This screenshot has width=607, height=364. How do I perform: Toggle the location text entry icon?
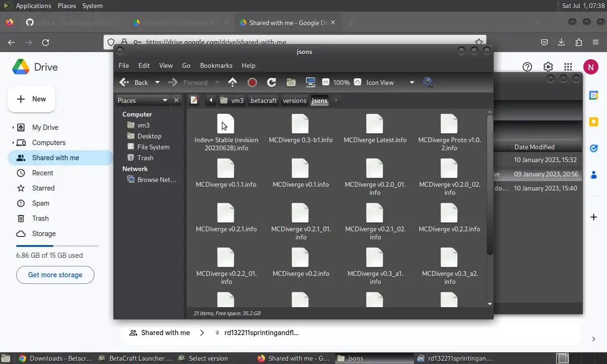194,100
